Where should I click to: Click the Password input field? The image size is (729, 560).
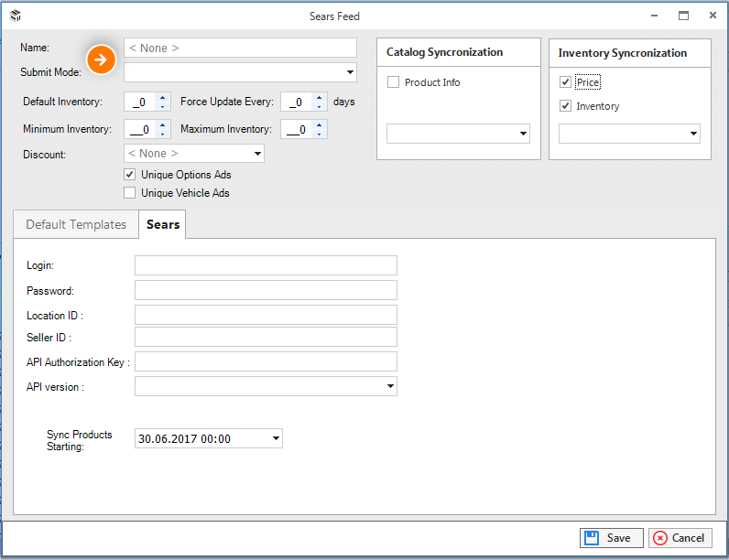pos(266,290)
